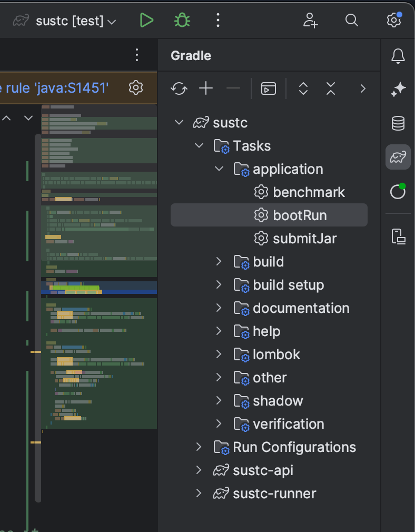
Task: Click upper yellow warning stripe marker
Action: 36,352
